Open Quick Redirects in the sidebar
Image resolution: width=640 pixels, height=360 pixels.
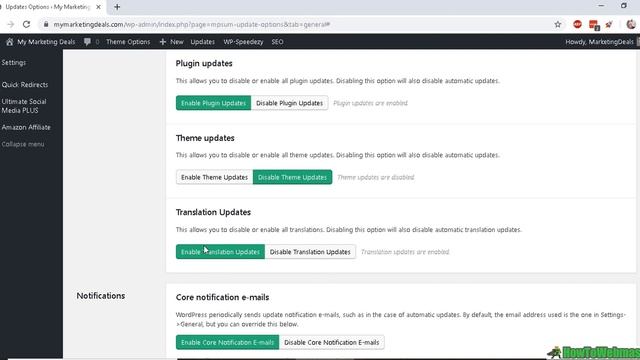25,84
